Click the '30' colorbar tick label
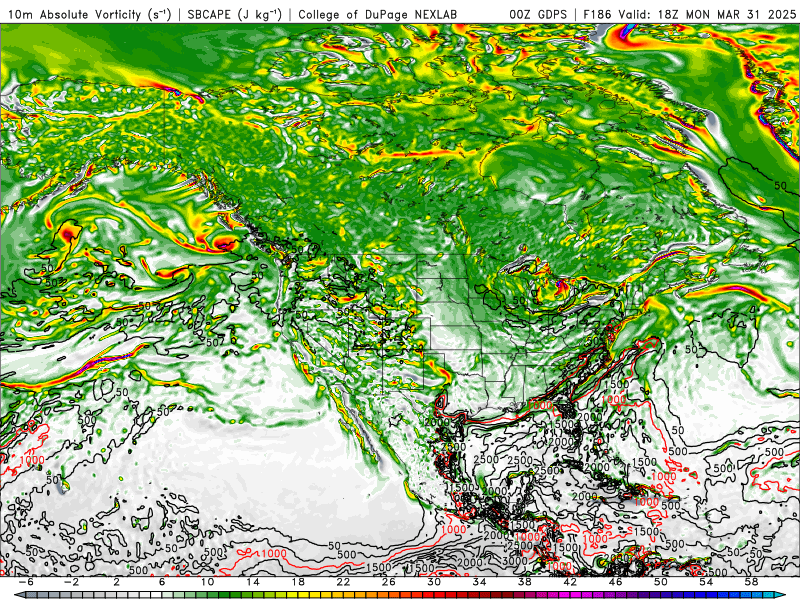The image size is (800, 600). click(434, 582)
